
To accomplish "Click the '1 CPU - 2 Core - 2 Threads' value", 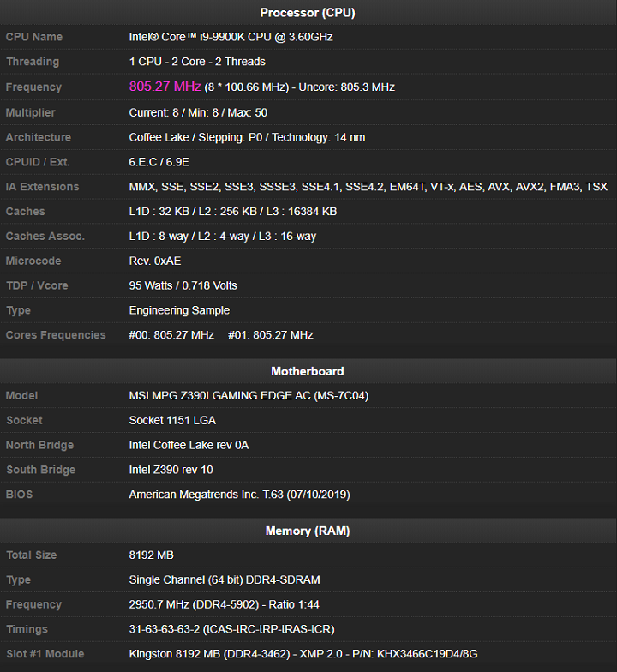I will [x=197, y=62].
